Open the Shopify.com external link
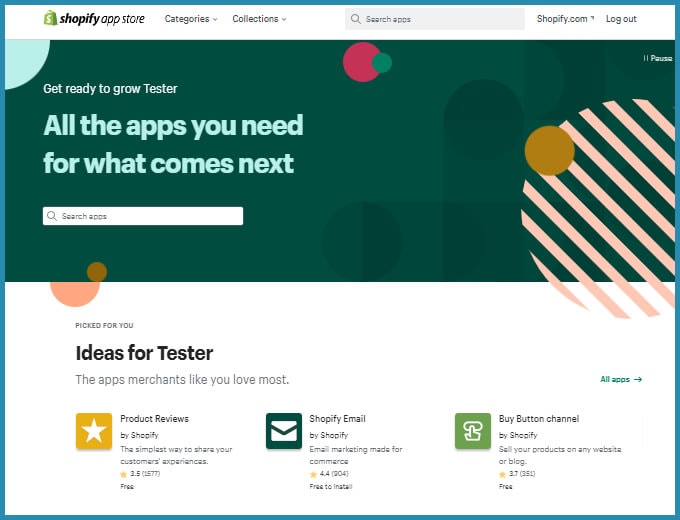 pos(564,19)
